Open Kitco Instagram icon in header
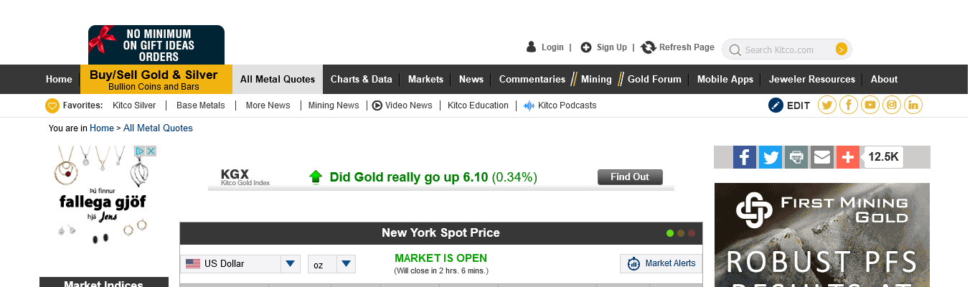 click(x=892, y=105)
